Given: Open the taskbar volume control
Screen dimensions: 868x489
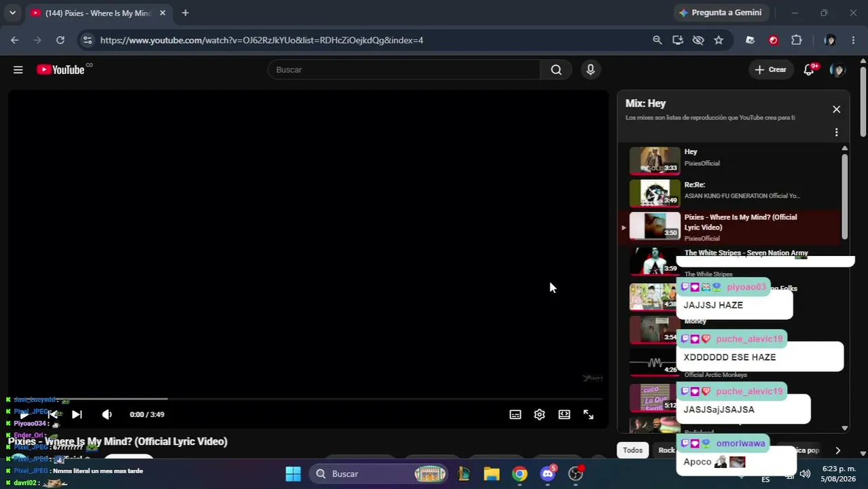Looking at the screenshot, I should pos(805,474).
